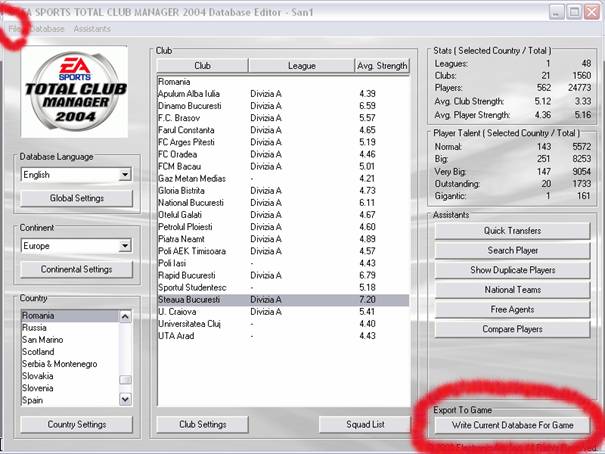Write Current Database For Game
This screenshot has width=605, height=454.
tap(510, 425)
